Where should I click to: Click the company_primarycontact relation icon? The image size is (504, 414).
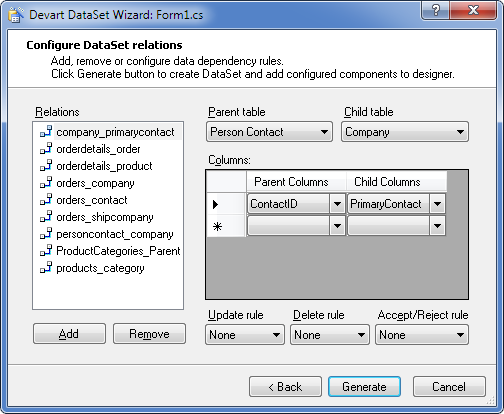tap(46, 131)
